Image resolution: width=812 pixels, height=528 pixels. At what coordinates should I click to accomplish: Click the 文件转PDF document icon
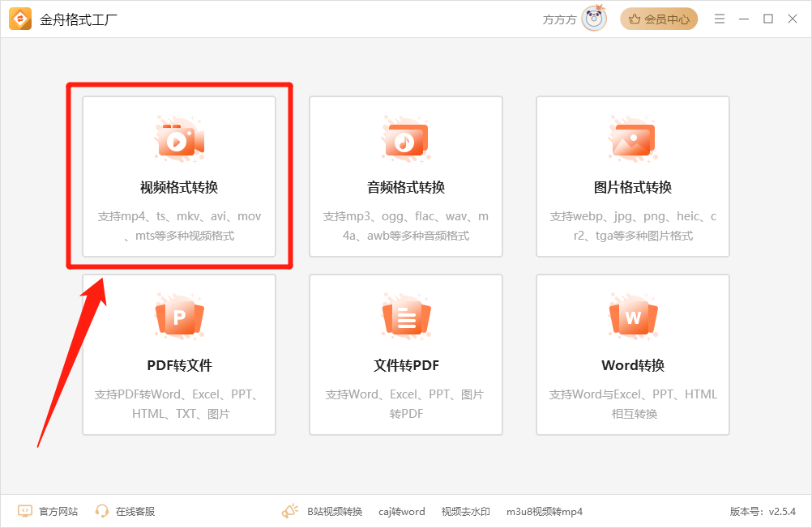click(406, 317)
